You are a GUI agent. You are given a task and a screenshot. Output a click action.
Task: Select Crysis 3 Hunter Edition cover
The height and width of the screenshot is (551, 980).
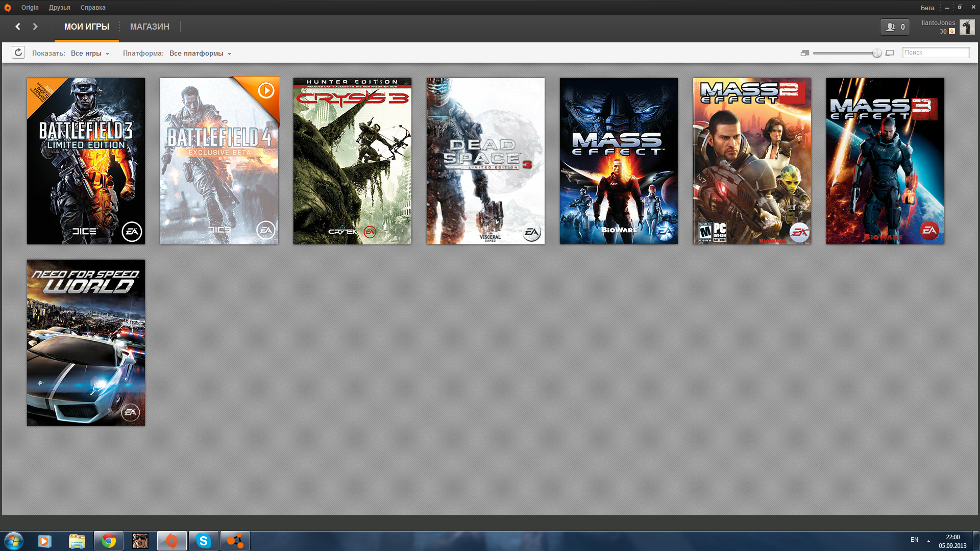[352, 161]
